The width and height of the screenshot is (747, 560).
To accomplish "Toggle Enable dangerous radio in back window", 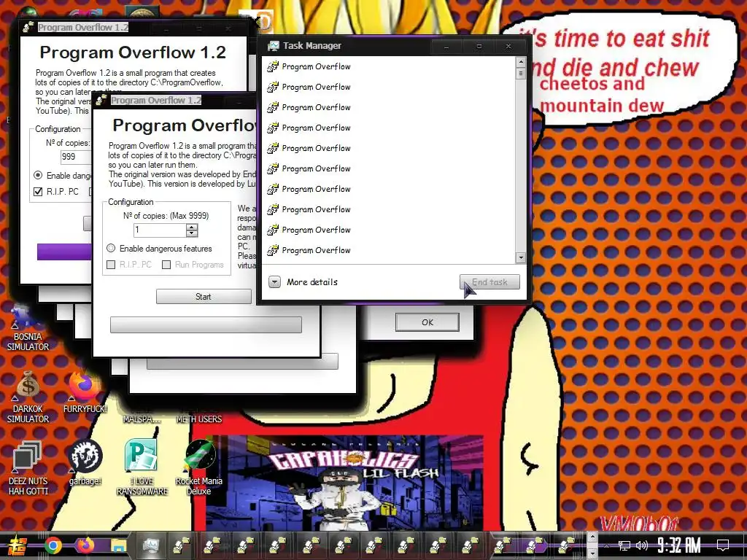I will coord(38,175).
